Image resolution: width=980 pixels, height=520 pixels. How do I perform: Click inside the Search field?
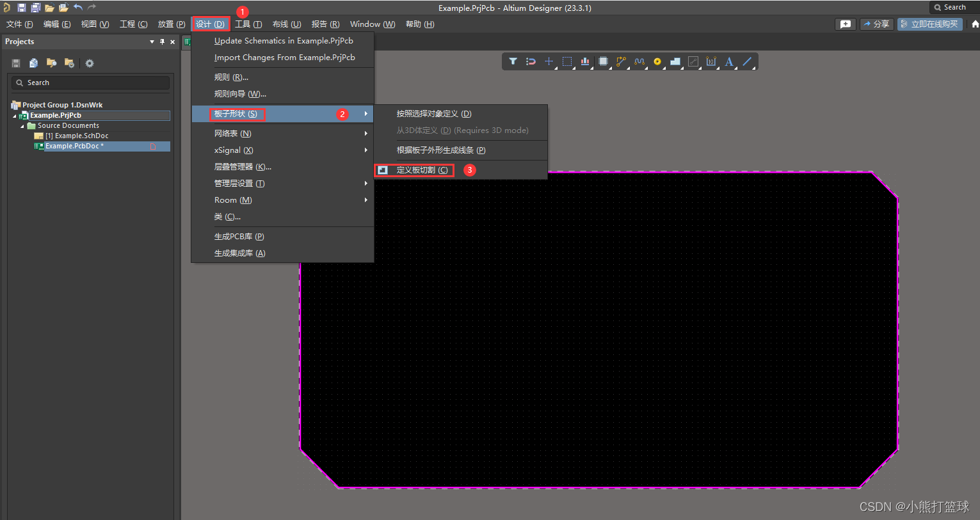[x=90, y=82]
